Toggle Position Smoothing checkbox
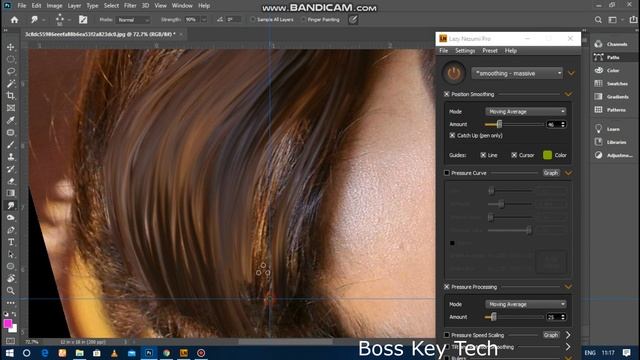The height and width of the screenshot is (360, 640). [447, 94]
